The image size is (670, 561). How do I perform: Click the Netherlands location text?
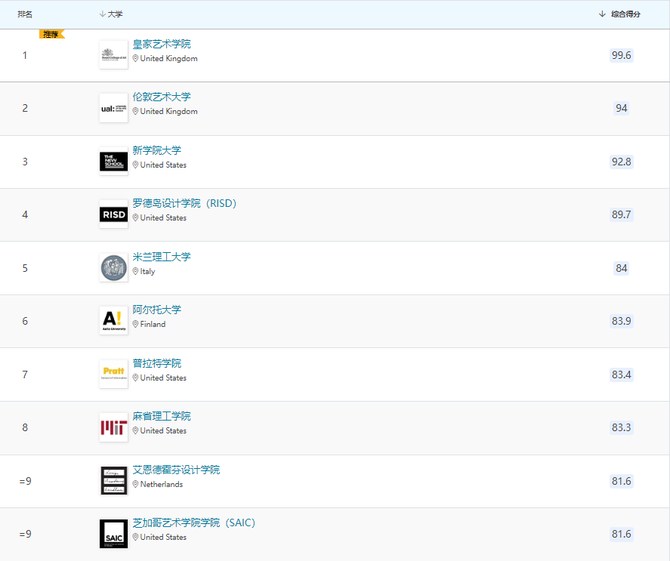pos(162,484)
